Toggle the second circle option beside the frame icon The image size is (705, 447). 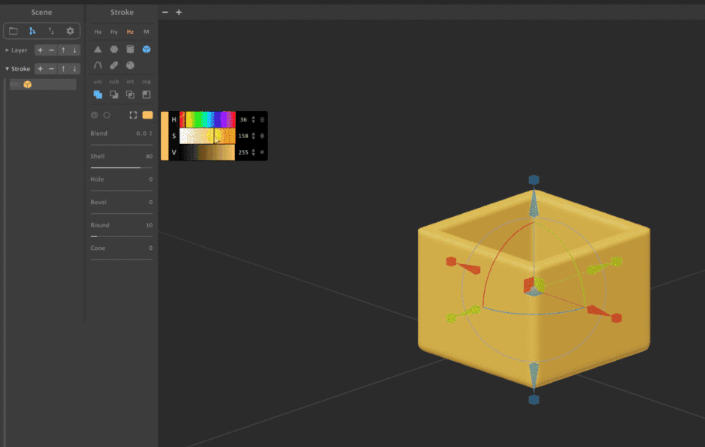(x=107, y=115)
